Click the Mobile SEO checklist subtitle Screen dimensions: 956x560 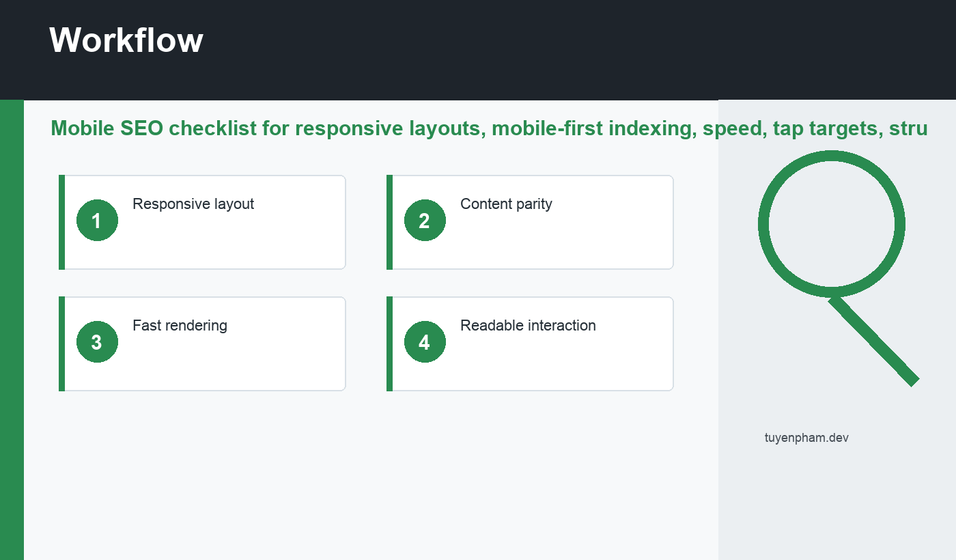489,128
